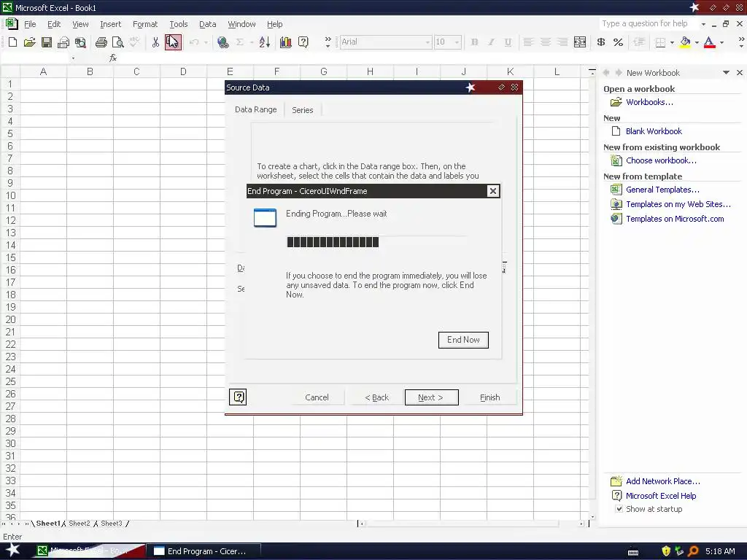Select row 5 header
Screen dimensions: 747x560
click(10, 133)
